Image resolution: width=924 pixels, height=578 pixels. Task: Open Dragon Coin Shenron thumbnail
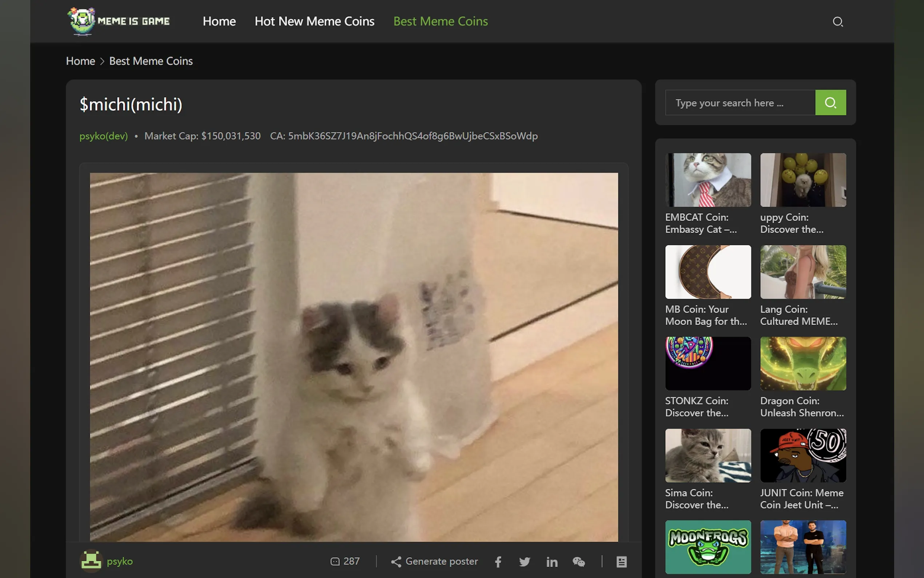coord(803,364)
